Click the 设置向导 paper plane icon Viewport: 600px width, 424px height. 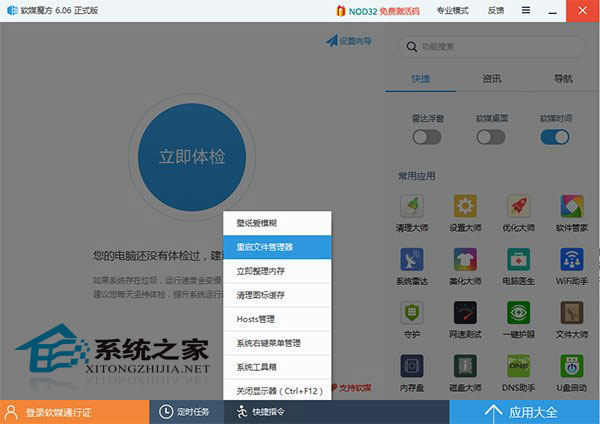click(332, 41)
